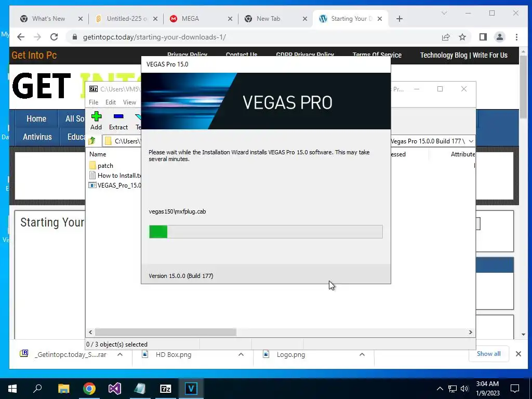Open the 7-Zip Edit menu
Viewport: 532px width, 399px height.
click(x=110, y=102)
